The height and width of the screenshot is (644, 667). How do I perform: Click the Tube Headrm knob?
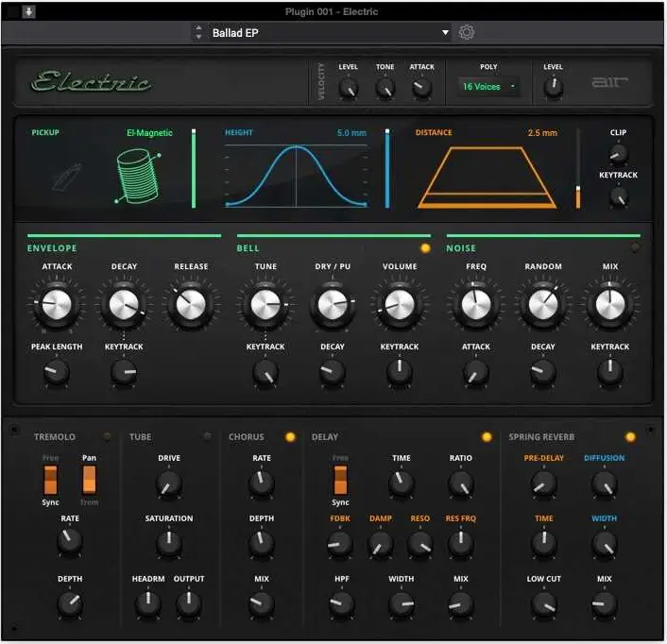(x=147, y=603)
